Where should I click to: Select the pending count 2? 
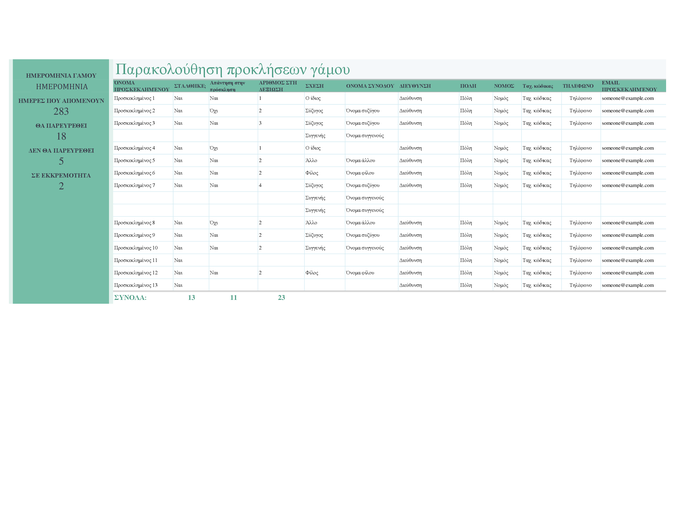coord(61,186)
